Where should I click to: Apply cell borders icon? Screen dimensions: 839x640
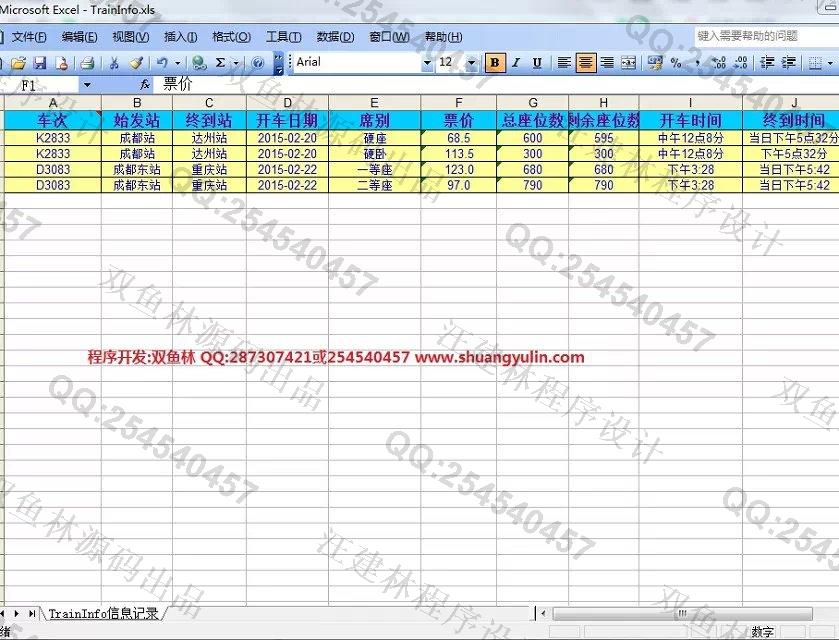815,63
